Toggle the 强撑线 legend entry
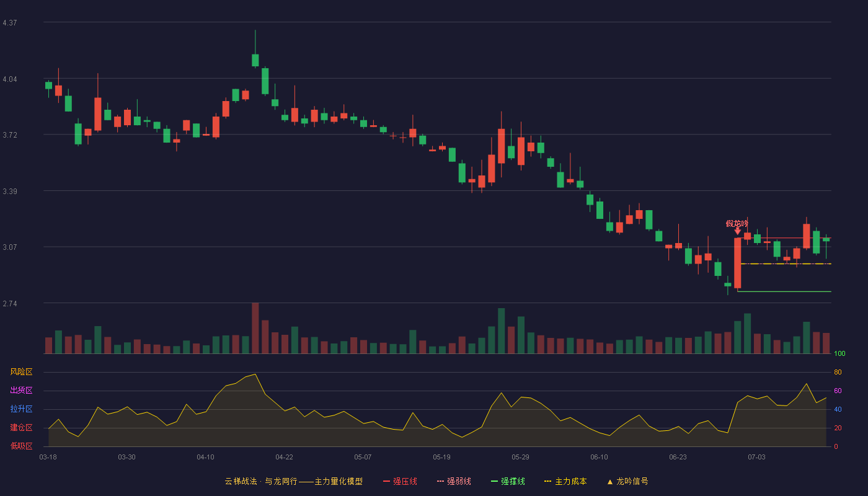The height and width of the screenshot is (496, 868). pos(508,481)
